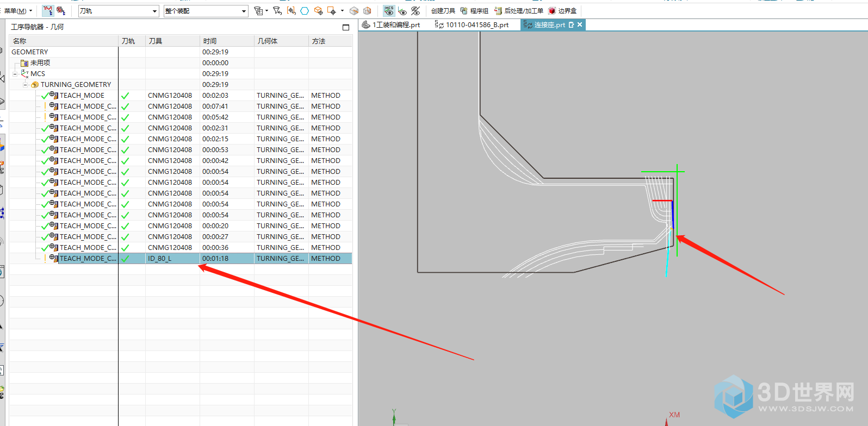Click green tool path checkmark in 00:07:41 row
Screen dimensions: 868x426
[125, 106]
